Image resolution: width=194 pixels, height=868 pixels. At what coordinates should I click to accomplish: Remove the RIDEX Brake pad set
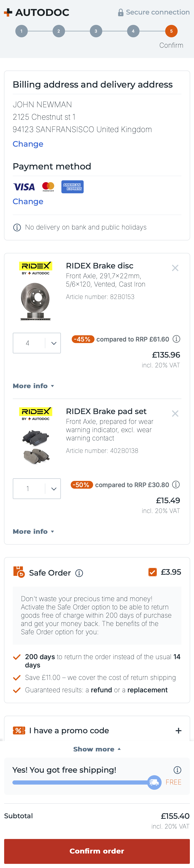[175, 414]
